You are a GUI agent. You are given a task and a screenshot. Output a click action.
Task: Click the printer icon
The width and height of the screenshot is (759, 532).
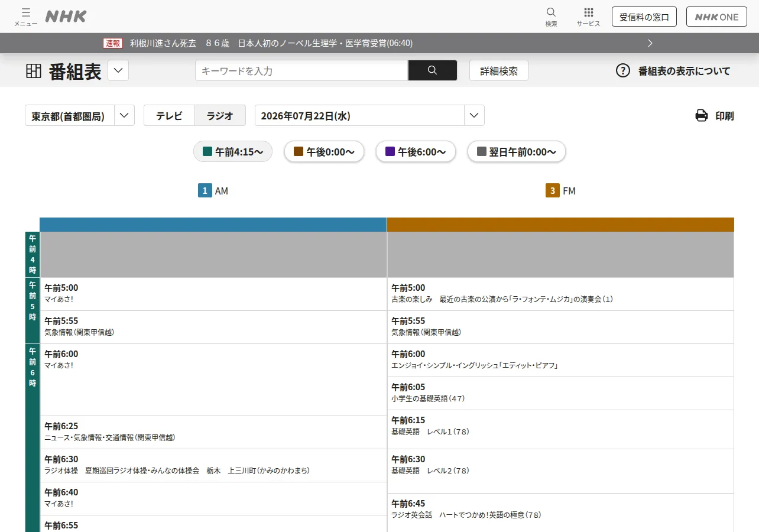(x=702, y=115)
